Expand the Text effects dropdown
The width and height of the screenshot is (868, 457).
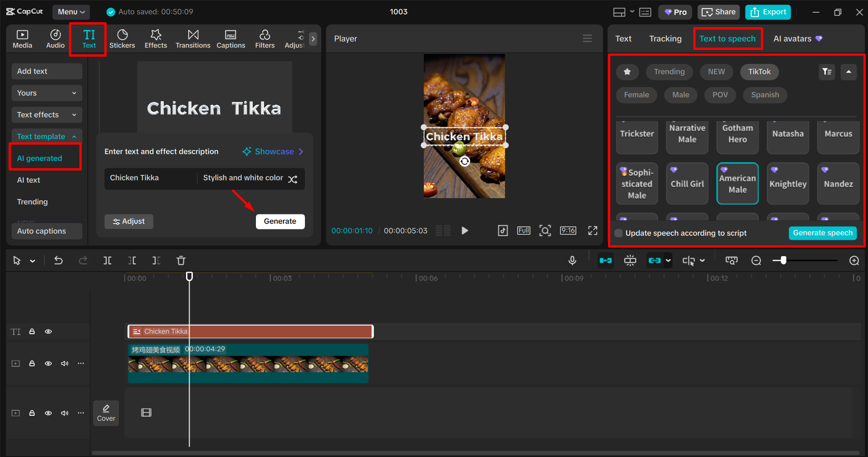pyautogui.click(x=46, y=115)
